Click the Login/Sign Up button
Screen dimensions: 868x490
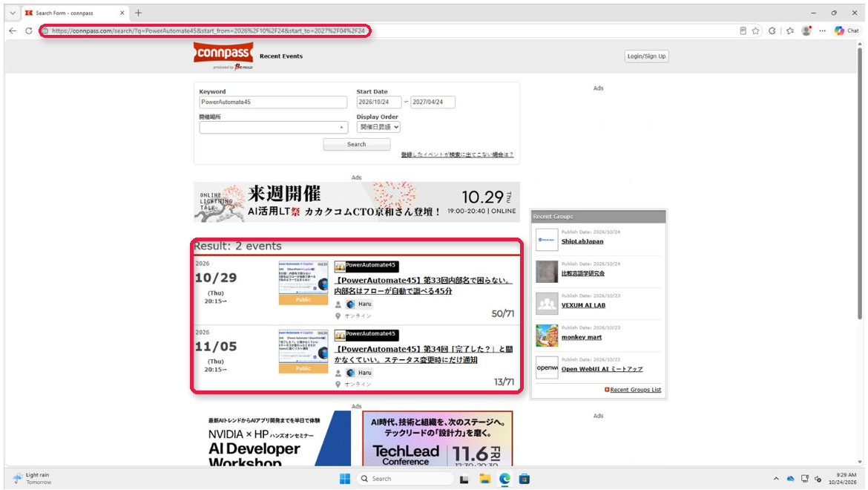tap(647, 56)
